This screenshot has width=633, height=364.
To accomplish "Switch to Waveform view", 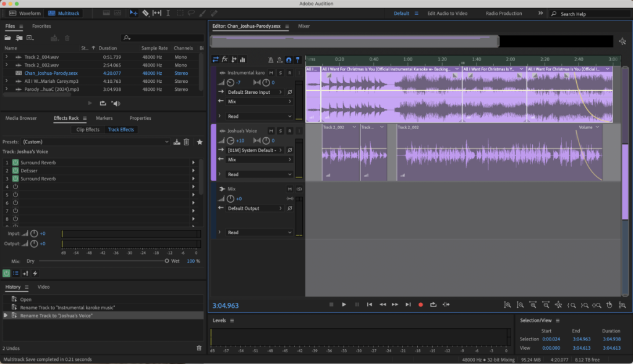I will 25,14.
